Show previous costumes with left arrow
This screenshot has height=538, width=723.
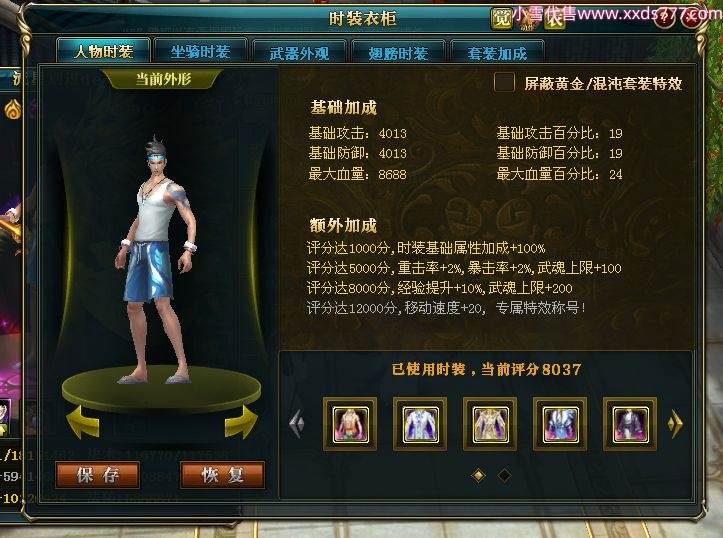[297, 423]
